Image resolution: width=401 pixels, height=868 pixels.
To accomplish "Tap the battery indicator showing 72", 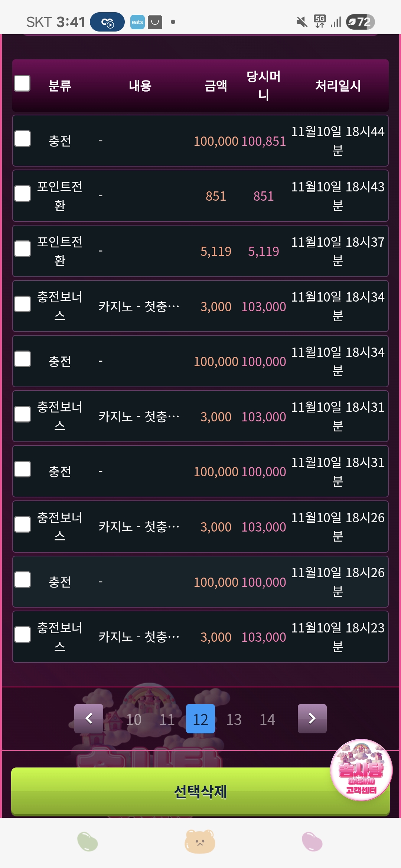I will (x=360, y=22).
